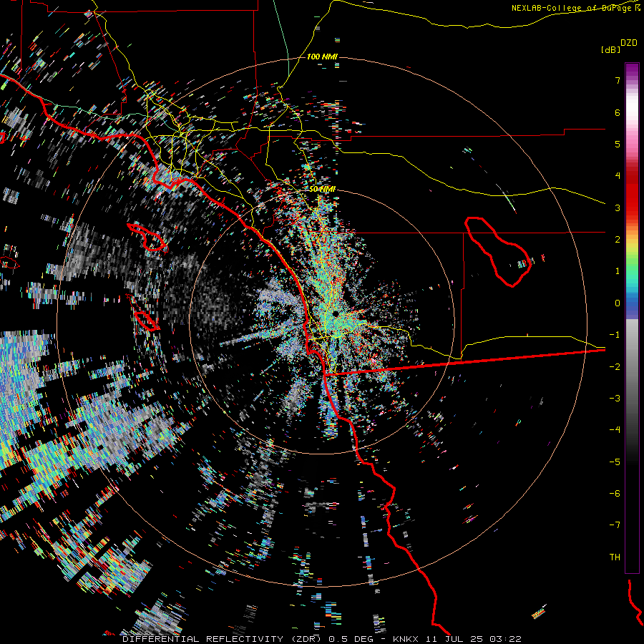Click the positive "7" scale value
The height and width of the screenshot is (644, 644).
tap(618, 80)
